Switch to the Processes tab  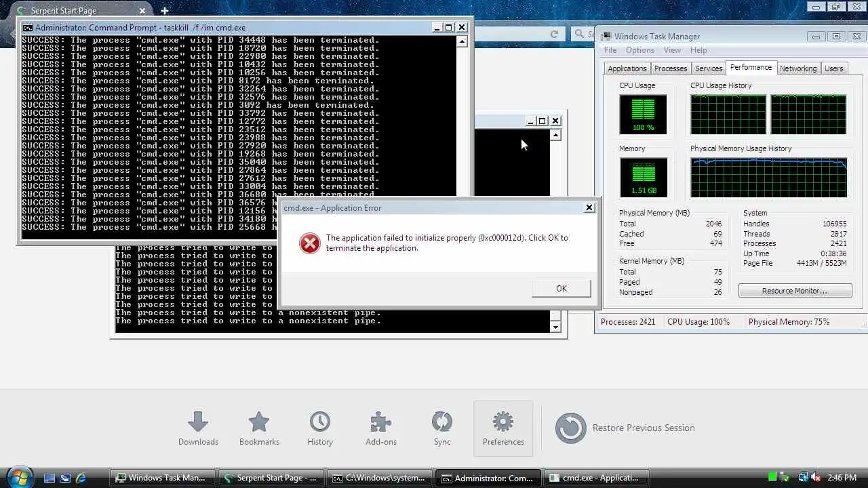pos(671,68)
